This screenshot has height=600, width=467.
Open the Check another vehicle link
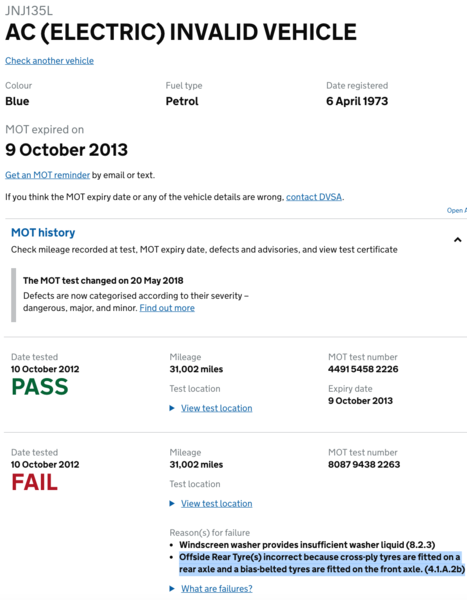tap(49, 61)
